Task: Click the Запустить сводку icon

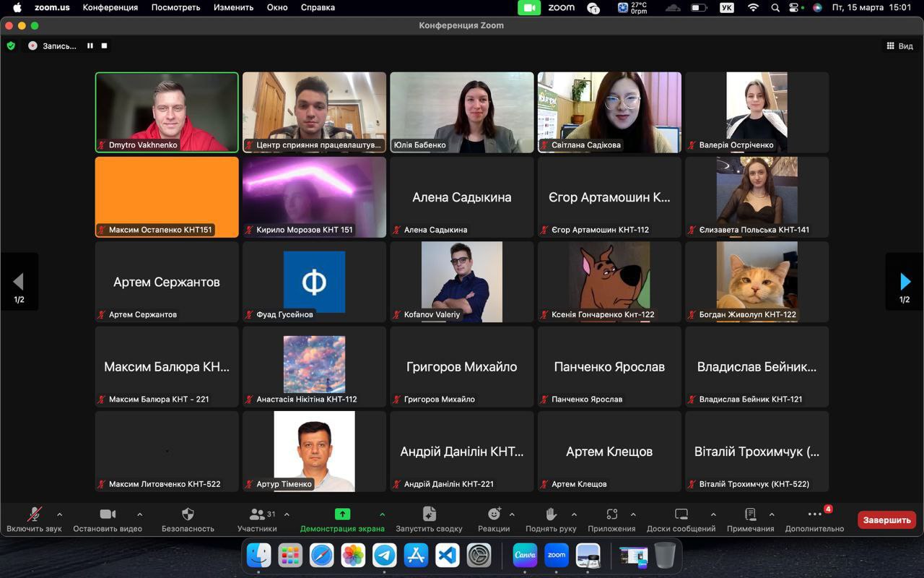Action: point(429,514)
